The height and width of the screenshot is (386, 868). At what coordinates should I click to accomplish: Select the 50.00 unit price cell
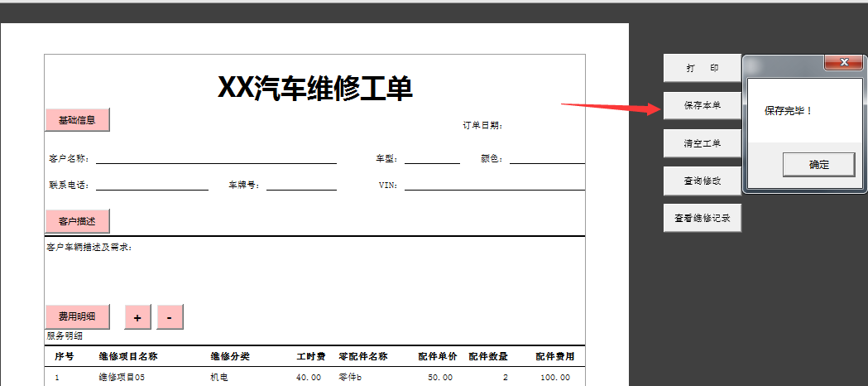tap(440, 378)
